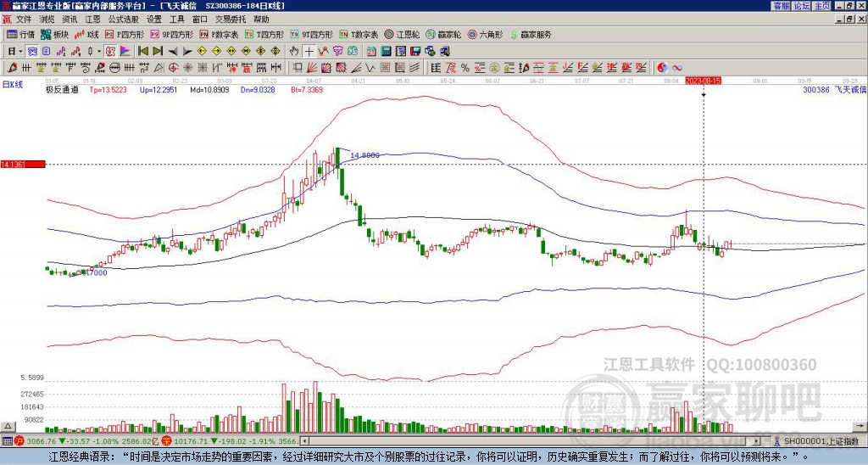Click the 论坛 forum button

pos(802,6)
